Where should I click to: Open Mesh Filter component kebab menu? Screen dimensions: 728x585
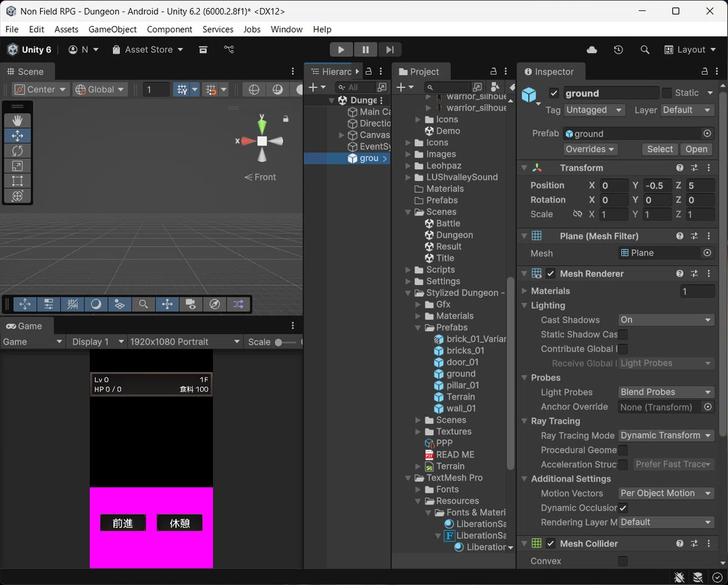pos(709,236)
